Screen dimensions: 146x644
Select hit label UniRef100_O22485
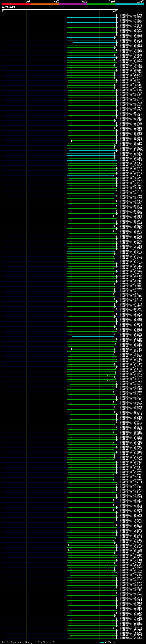(x=131, y=263)
